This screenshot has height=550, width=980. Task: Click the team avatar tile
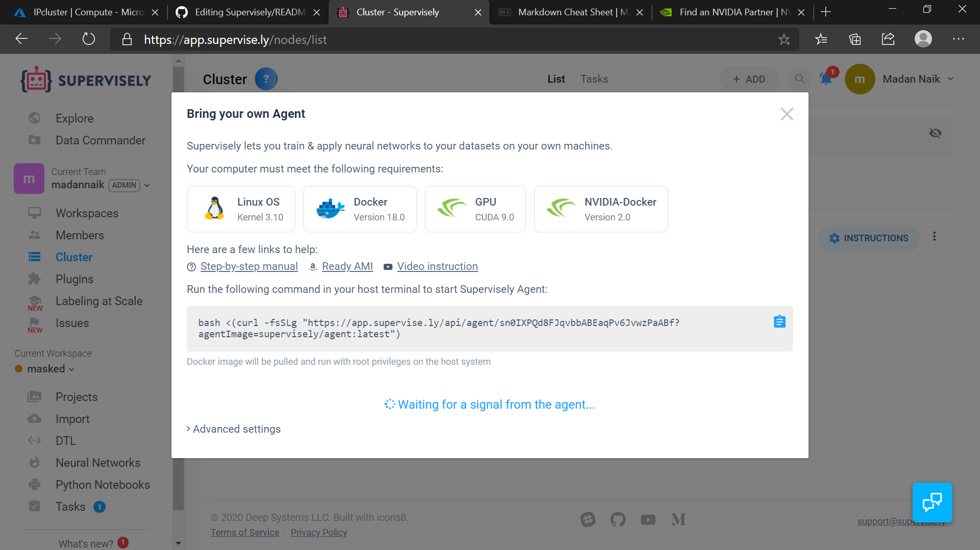pyautogui.click(x=29, y=179)
